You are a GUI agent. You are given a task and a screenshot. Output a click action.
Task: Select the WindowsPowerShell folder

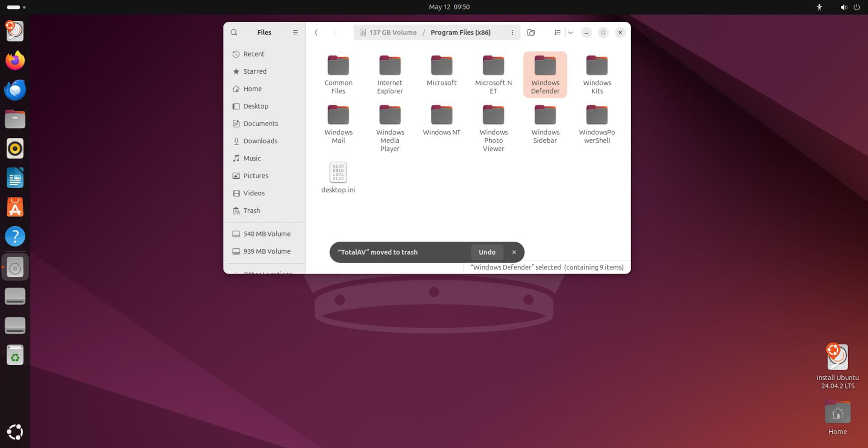point(597,124)
